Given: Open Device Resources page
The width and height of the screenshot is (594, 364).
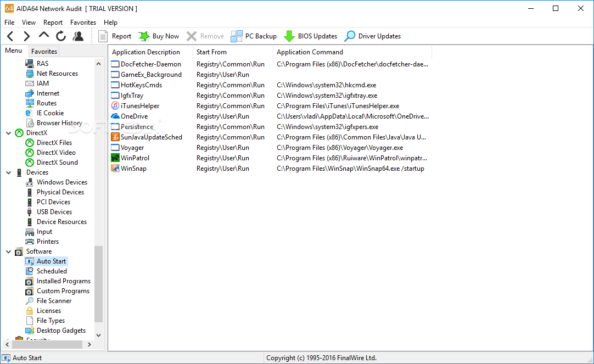Looking at the screenshot, I should (61, 222).
